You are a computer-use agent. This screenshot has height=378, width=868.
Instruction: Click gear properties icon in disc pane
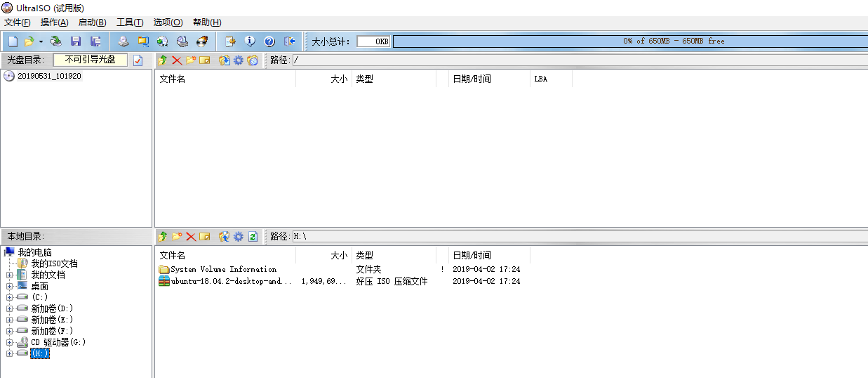point(239,60)
